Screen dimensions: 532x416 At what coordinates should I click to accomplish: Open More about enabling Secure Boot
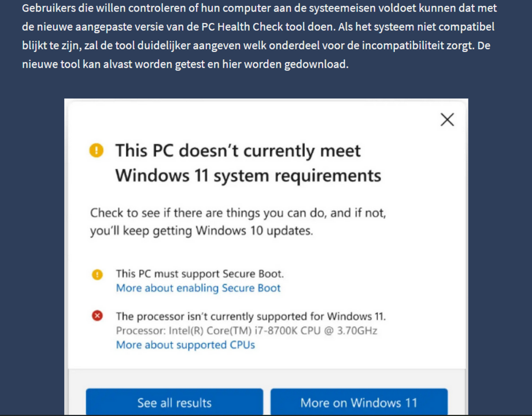(198, 288)
